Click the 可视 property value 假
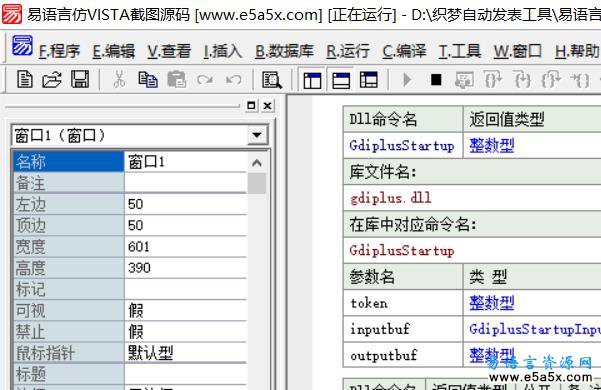601x390 pixels. pyautogui.click(x=186, y=310)
